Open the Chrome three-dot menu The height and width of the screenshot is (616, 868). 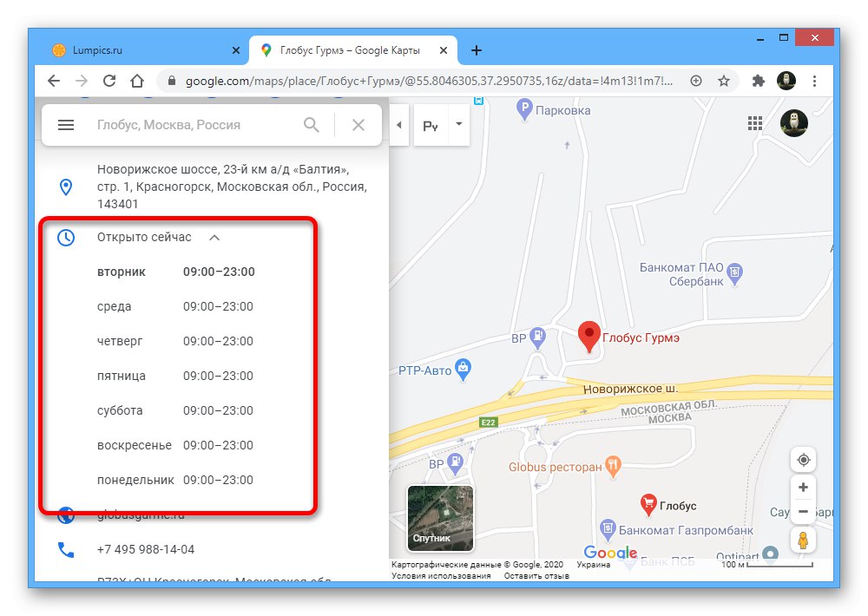(814, 82)
